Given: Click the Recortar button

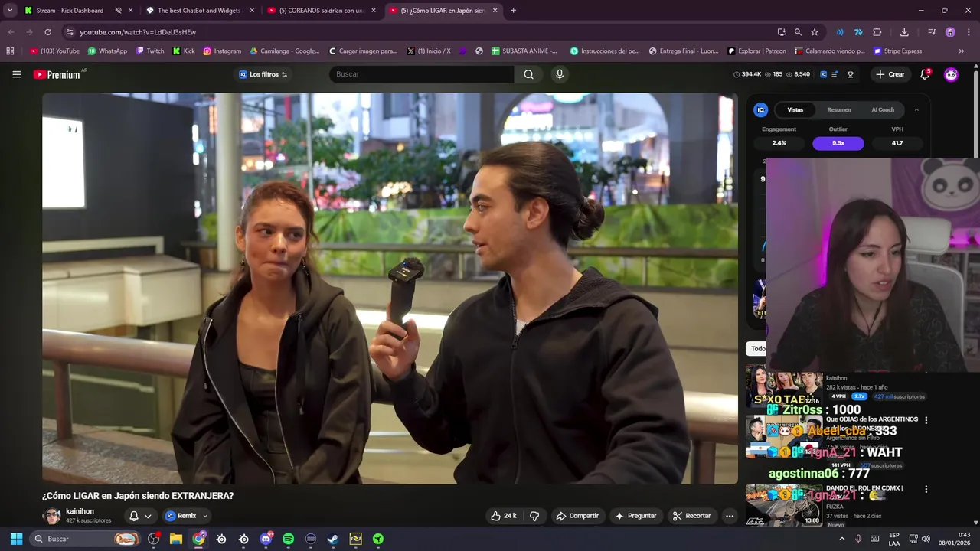Looking at the screenshot, I should coord(692,516).
